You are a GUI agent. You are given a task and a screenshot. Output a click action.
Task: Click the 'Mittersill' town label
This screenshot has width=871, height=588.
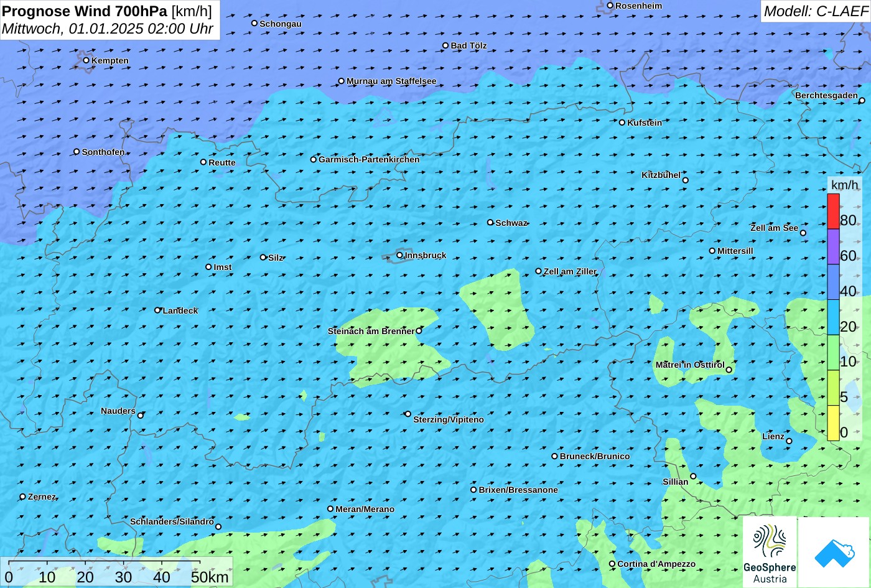click(735, 251)
